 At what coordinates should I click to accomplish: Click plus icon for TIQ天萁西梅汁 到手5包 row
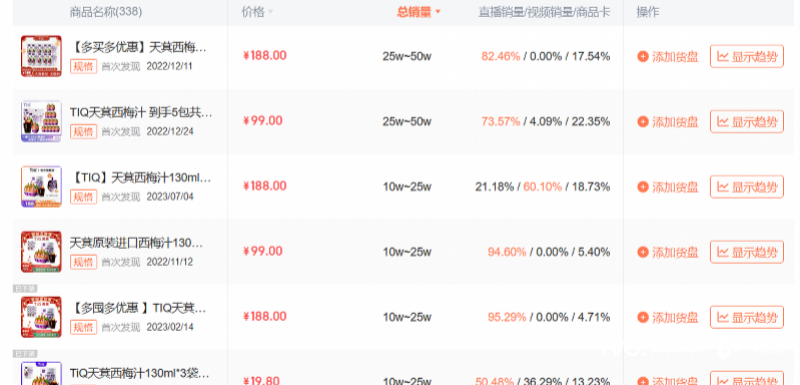643,121
